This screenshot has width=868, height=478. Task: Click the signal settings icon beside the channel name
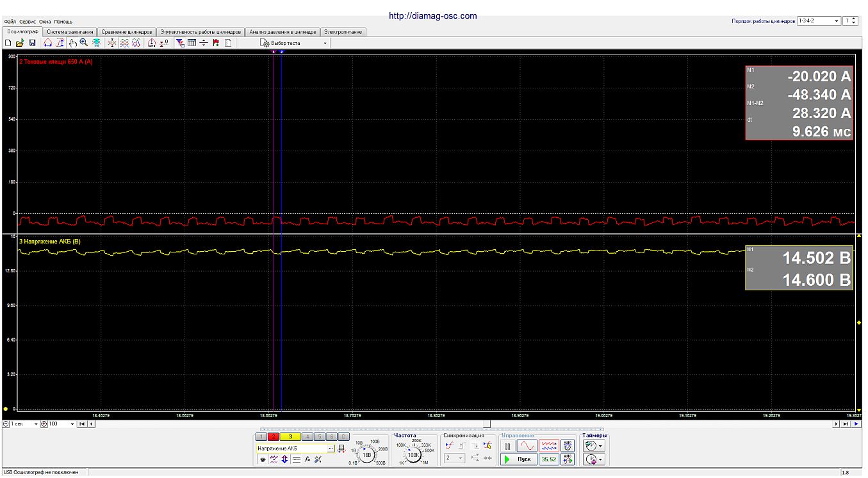point(341,449)
